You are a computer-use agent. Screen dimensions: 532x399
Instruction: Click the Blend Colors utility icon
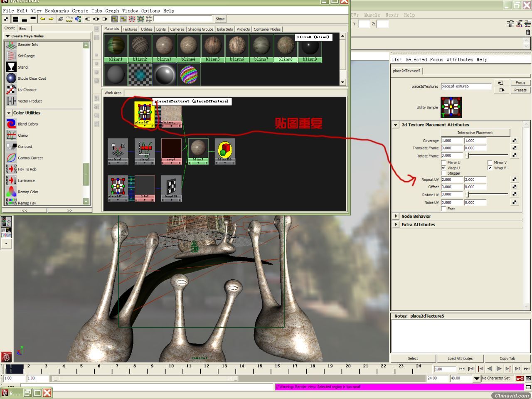[x=11, y=124]
